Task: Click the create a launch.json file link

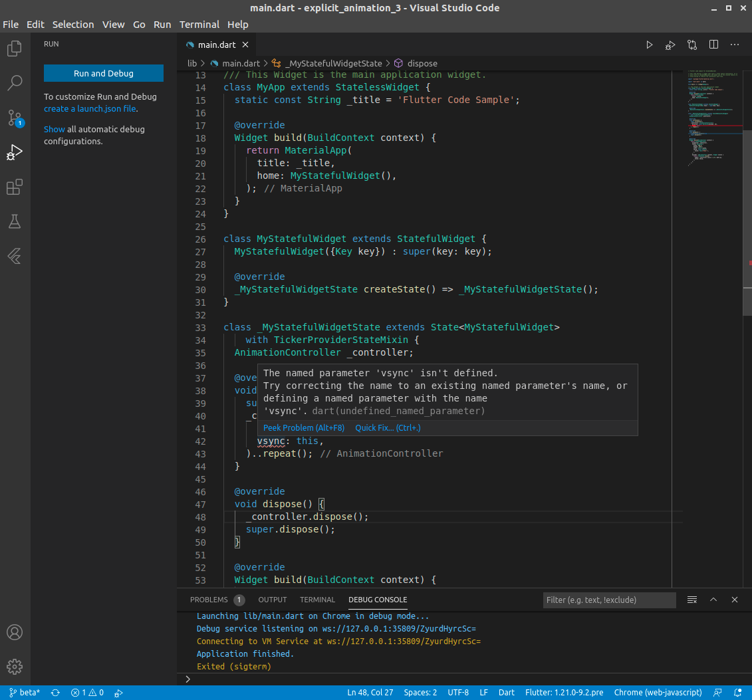Action: pyautogui.click(x=89, y=108)
